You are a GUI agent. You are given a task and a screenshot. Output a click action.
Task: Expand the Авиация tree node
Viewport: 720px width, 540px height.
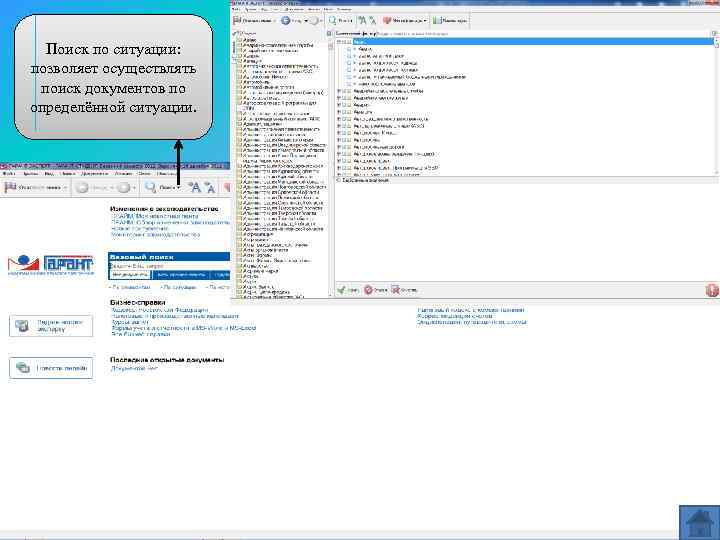339,112
